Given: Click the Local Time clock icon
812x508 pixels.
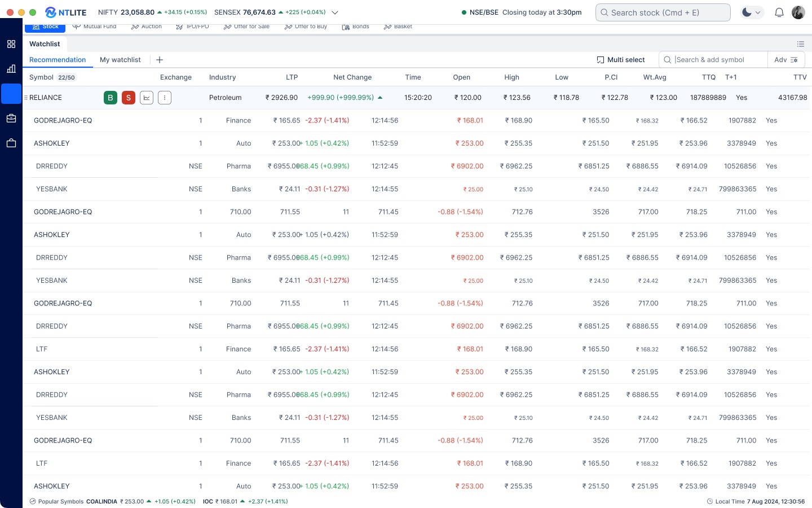Looking at the screenshot, I should coord(710,502).
